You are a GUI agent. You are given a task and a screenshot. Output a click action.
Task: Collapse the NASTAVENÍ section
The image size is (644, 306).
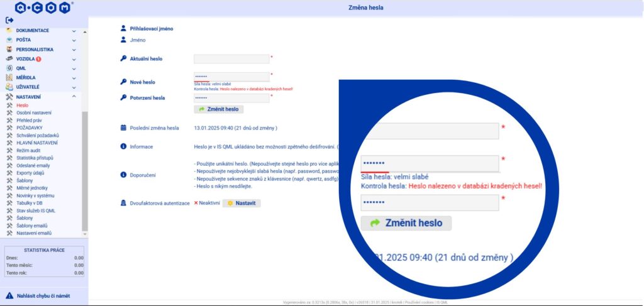tap(74, 96)
